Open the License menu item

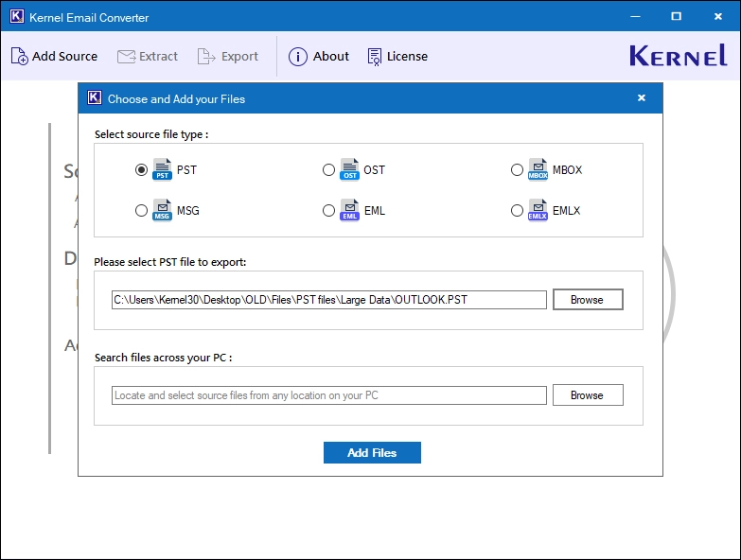tap(407, 56)
